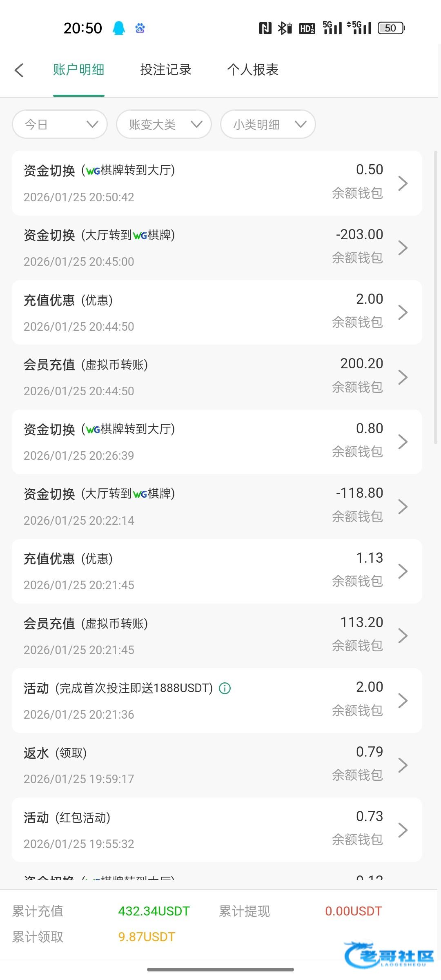Tap the NFC status bar icon
This screenshot has width=441, height=980.
click(x=265, y=28)
